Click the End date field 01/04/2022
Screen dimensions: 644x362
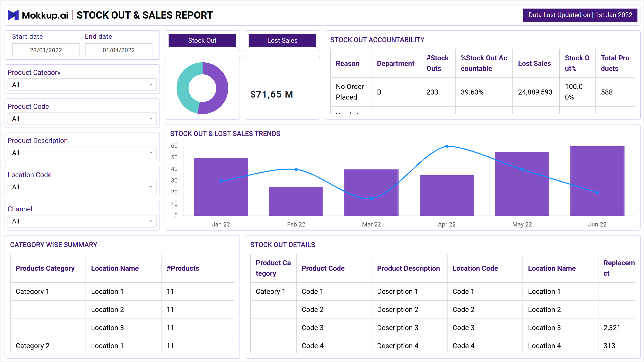pyautogui.click(x=119, y=50)
